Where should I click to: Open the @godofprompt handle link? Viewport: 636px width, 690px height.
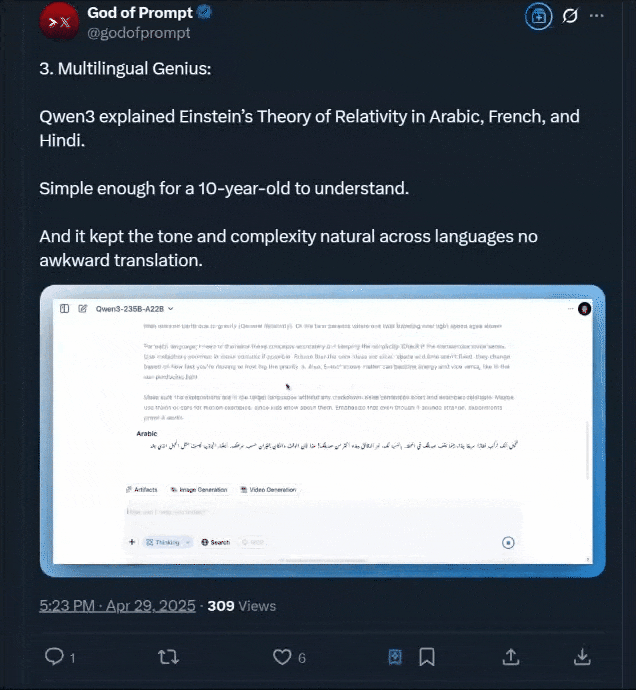[139, 32]
